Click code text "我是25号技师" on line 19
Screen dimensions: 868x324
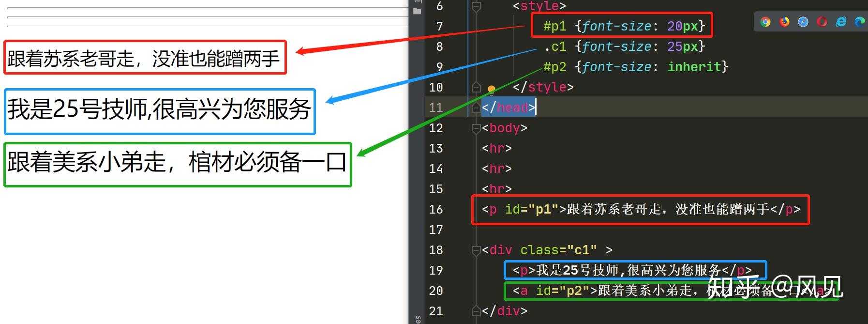[x=577, y=270]
